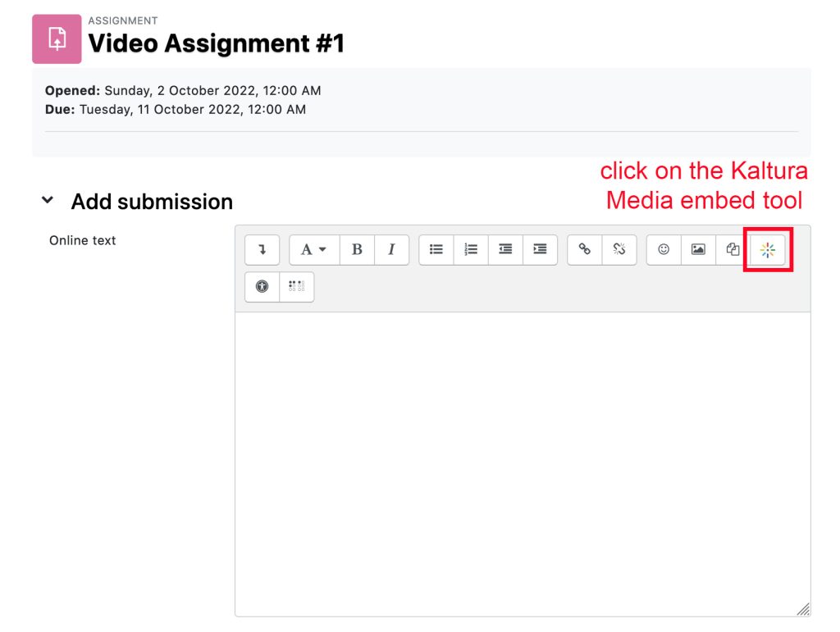Screen dimensions: 840x632
Task: Open the insert image tool
Action: tap(698, 250)
